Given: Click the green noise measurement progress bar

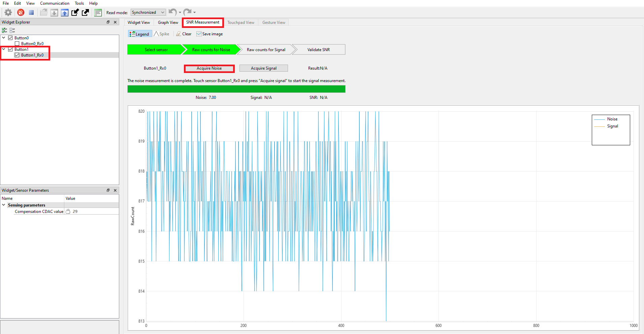Looking at the screenshot, I should [x=236, y=89].
